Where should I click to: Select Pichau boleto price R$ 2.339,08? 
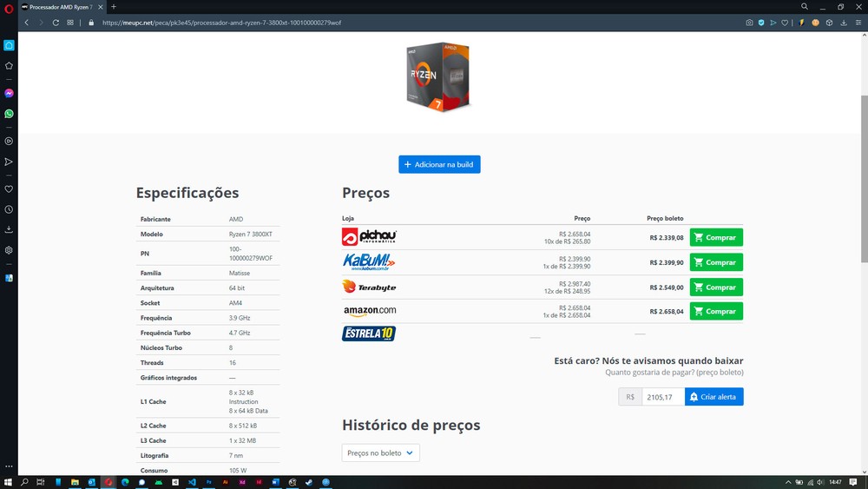(667, 238)
